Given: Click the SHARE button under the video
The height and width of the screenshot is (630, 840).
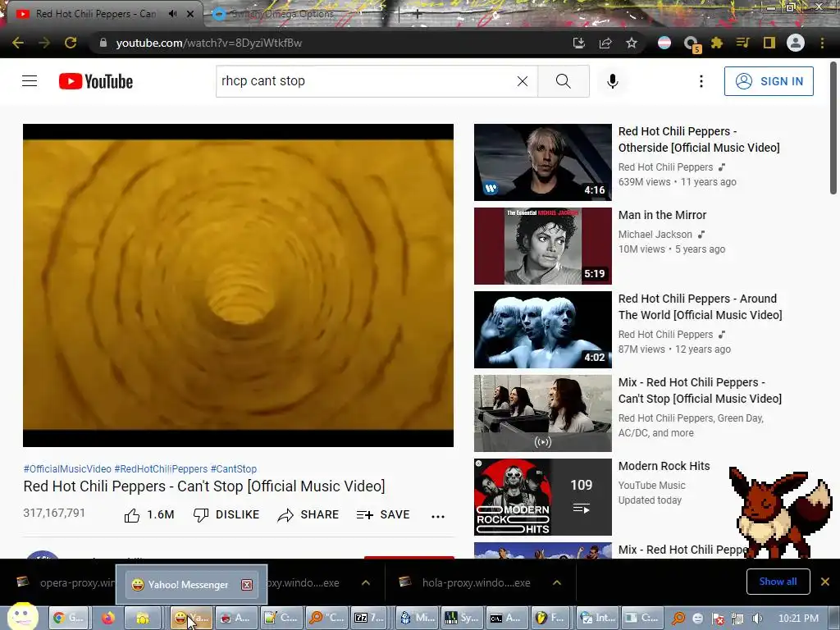Looking at the screenshot, I should [308, 515].
